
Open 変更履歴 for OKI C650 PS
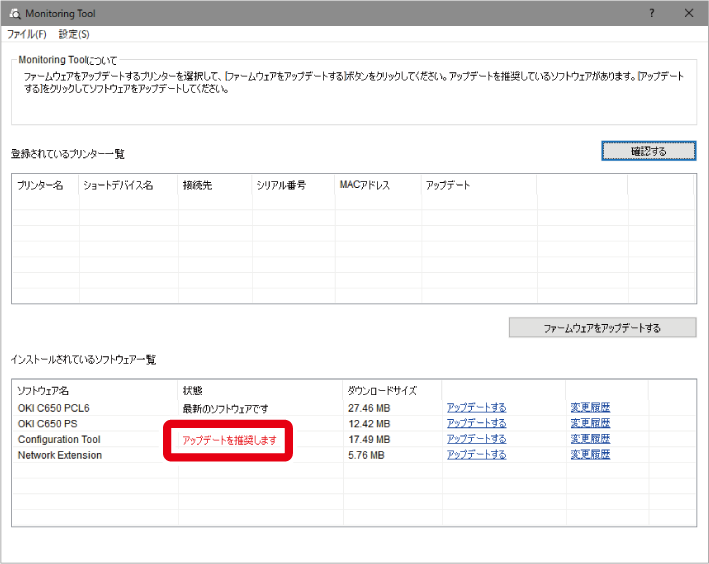coord(590,423)
